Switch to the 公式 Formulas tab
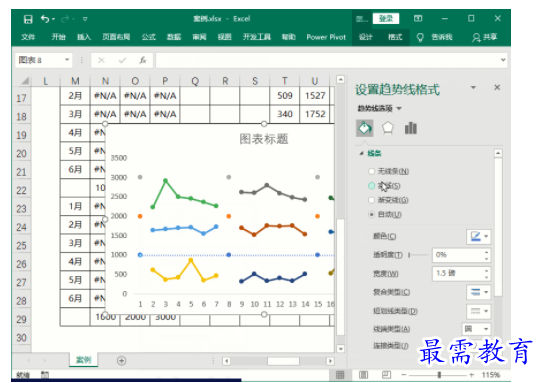The image size is (541, 383). pyautogui.click(x=148, y=37)
